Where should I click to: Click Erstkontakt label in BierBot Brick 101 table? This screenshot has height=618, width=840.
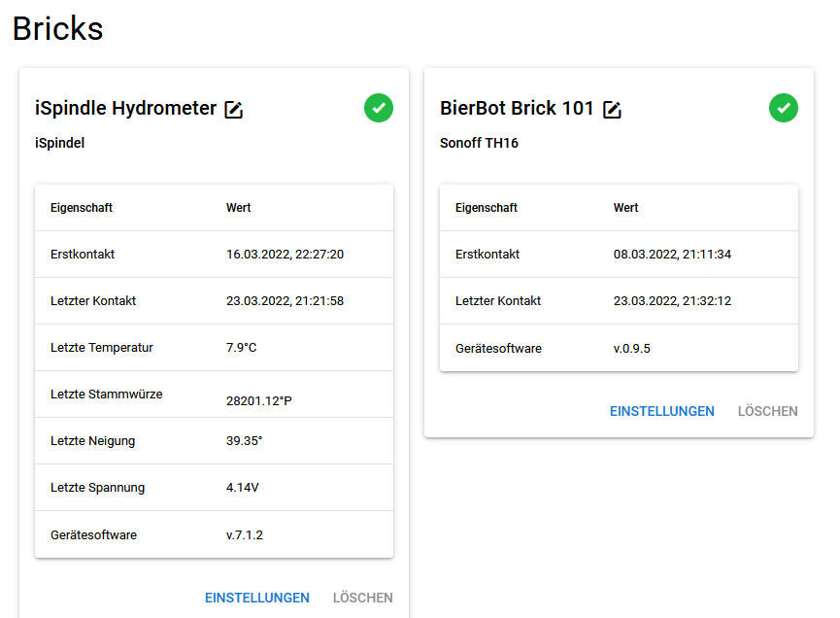point(487,254)
